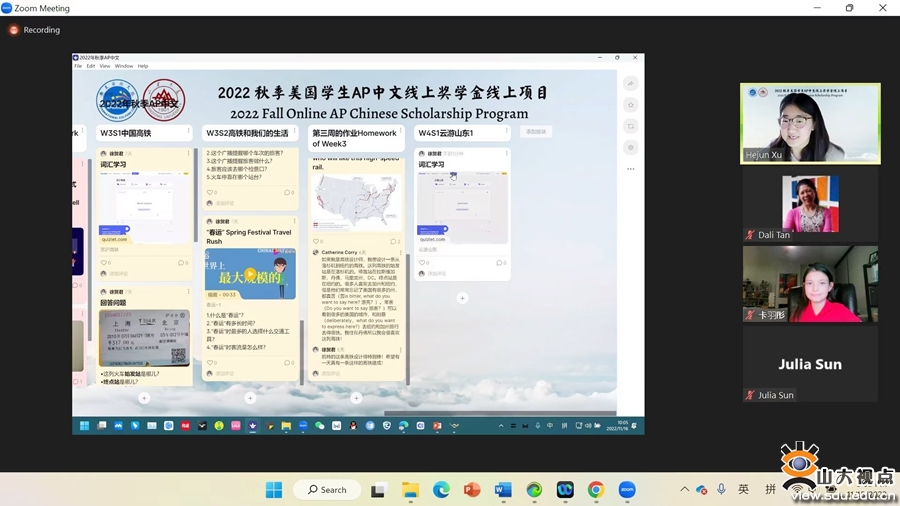Open Microsoft Edge from the taskbar
The width and height of the screenshot is (900, 506).
click(x=441, y=491)
